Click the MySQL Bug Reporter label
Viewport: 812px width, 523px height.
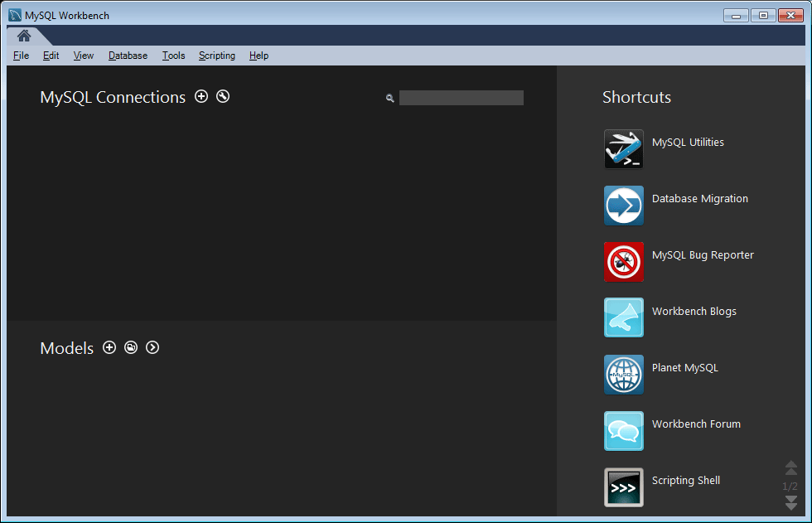703,255
